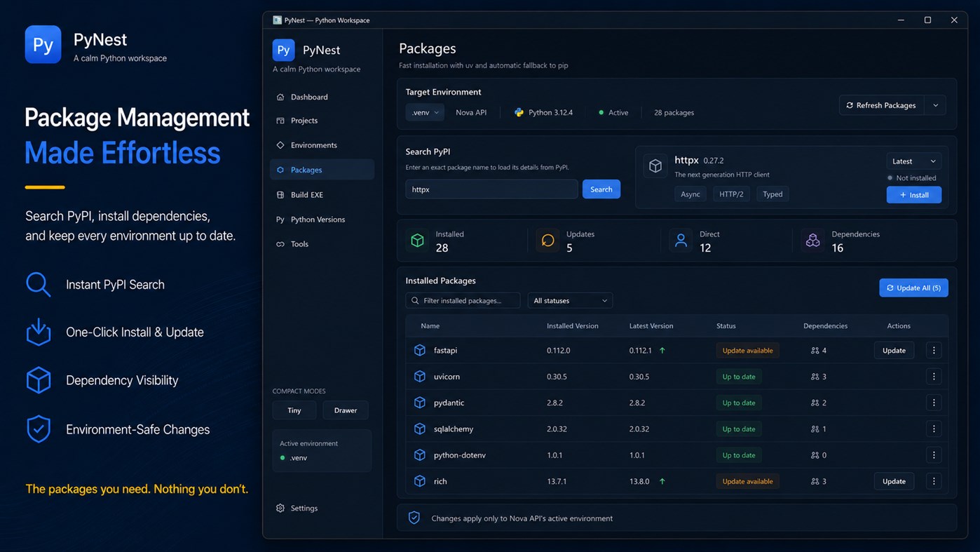The height and width of the screenshot is (552, 980).
Task: Click the Search button
Action: click(601, 189)
